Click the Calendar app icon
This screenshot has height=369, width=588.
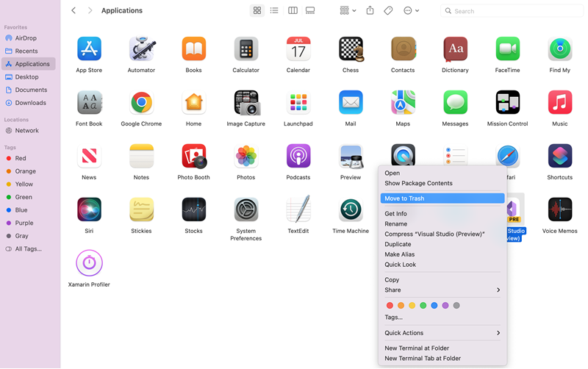point(298,49)
